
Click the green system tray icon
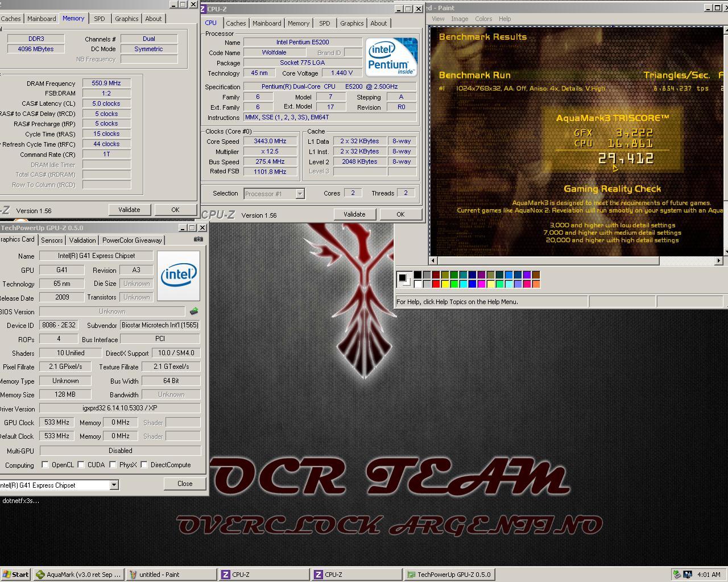[677, 575]
